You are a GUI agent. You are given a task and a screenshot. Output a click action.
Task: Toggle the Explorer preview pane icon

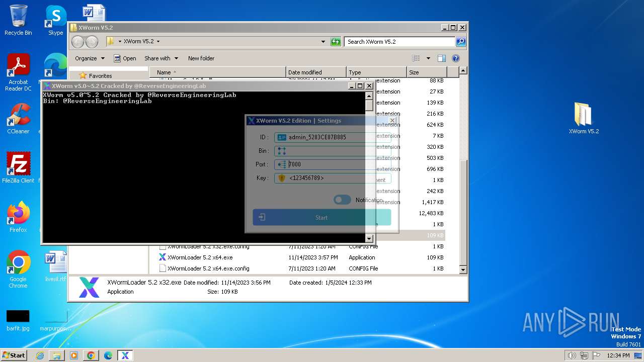(441, 58)
